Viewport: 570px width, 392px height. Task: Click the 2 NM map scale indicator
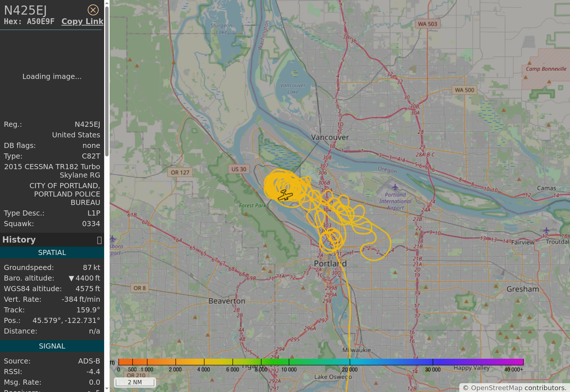click(x=135, y=382)
